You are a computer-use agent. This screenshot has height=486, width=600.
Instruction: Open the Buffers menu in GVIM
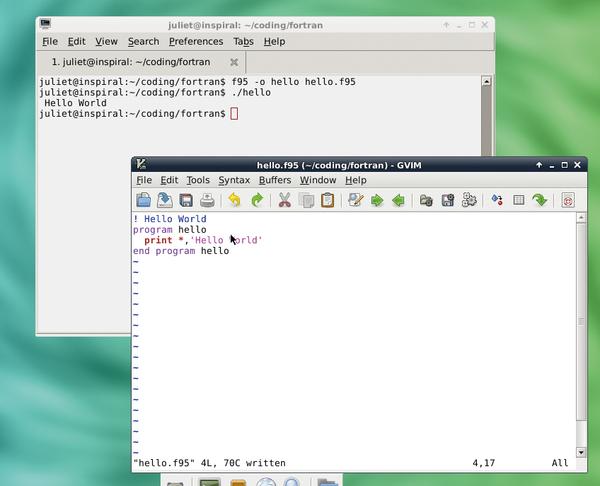pos(275,180)
